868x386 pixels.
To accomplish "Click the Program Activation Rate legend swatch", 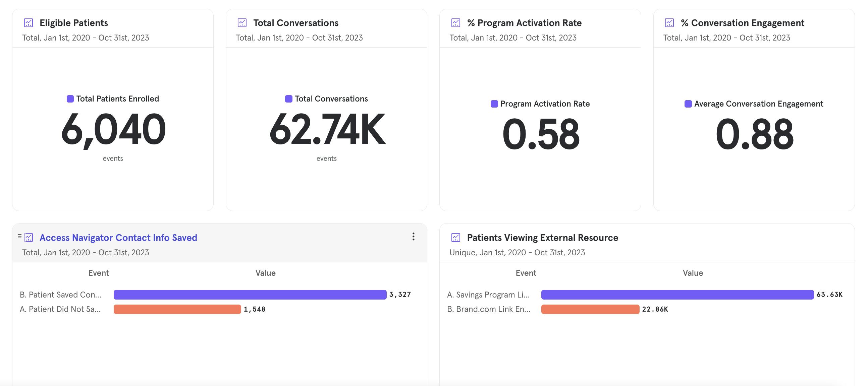I will tap(494, 104).
